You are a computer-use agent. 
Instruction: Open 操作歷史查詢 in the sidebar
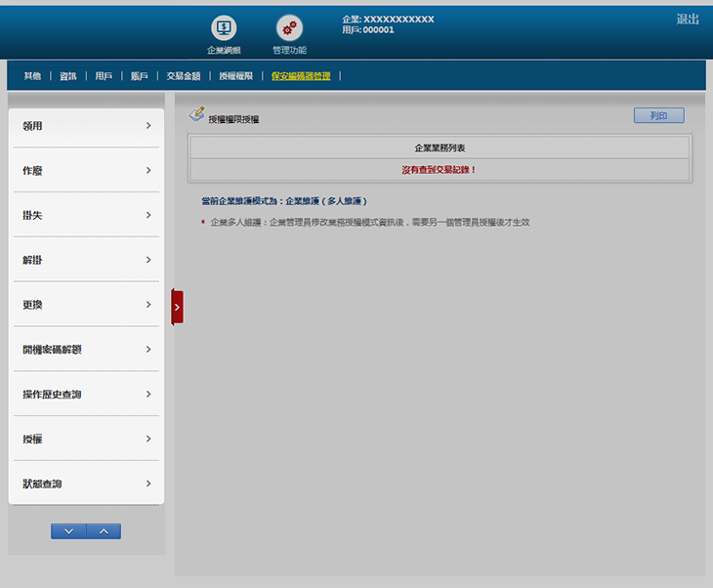(x=86, y=395)
